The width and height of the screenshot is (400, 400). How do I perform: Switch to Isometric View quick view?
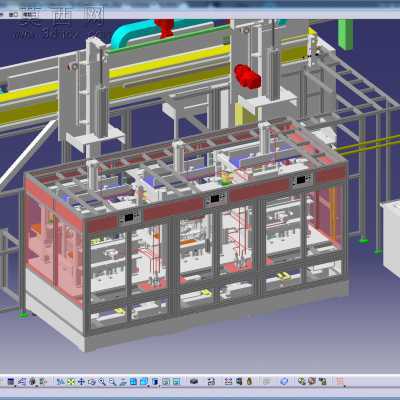pos(144,381)
